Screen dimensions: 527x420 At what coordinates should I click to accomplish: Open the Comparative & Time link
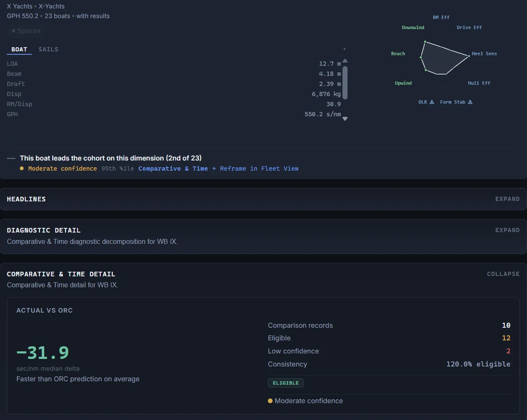click(173, 169)
